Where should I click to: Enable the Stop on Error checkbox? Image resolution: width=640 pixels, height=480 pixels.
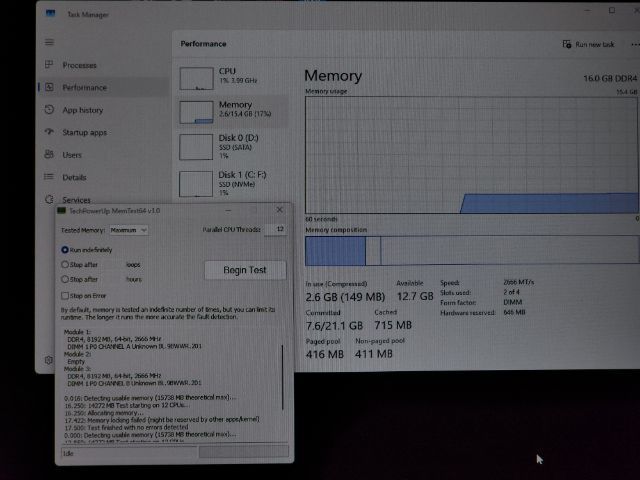point(64,295)
